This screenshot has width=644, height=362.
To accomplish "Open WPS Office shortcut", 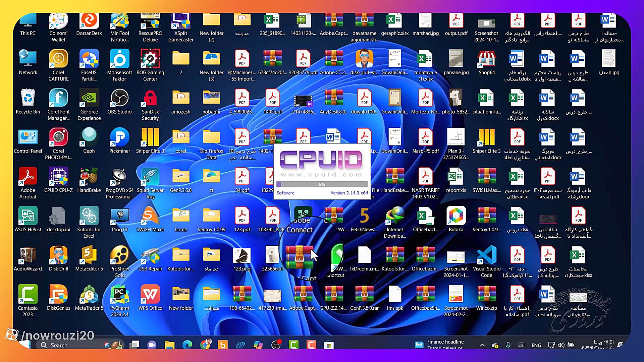I will [x=150, y=298].
